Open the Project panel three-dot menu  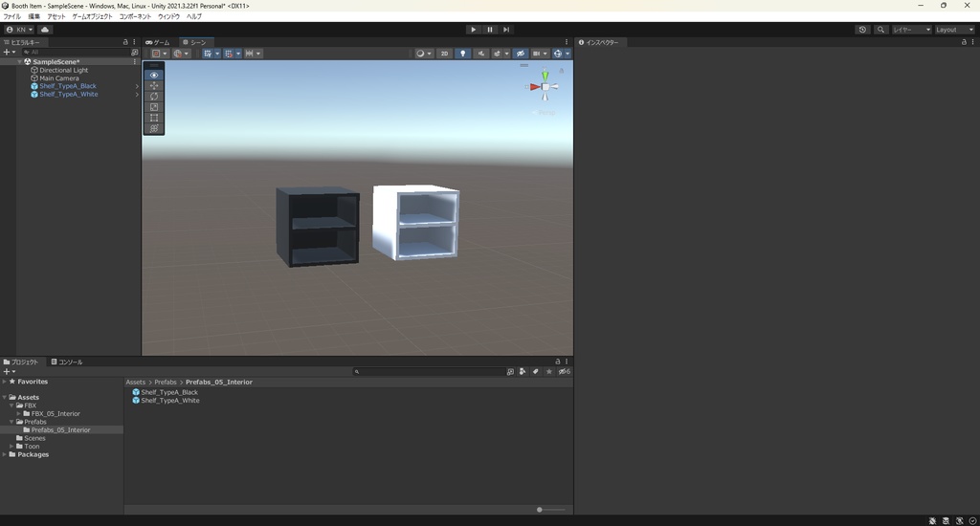(x=567, y=362)
